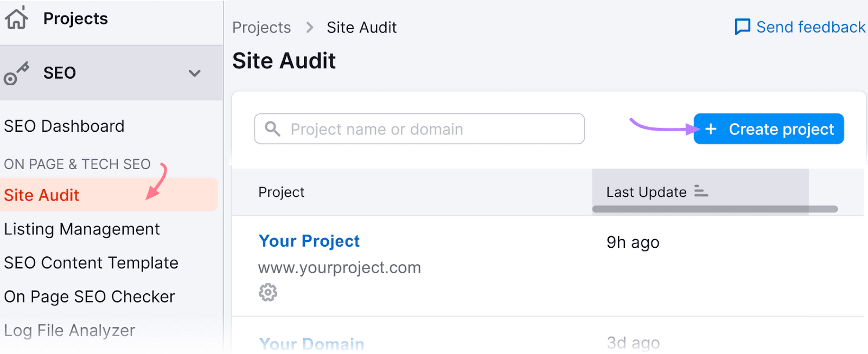Click the horizontal scrollbar below Last Update
The image size is (868, 354).
point(715,209)
